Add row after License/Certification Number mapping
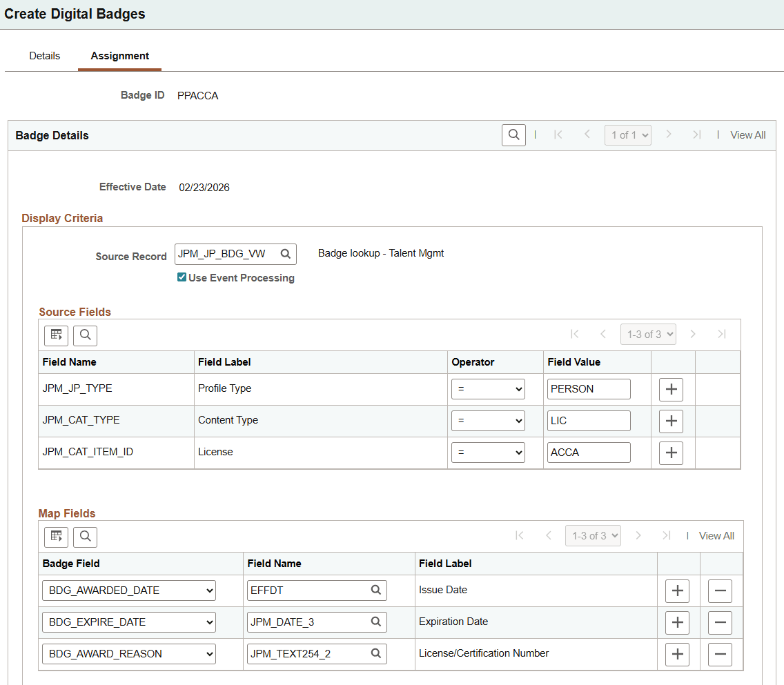Screen dimensions: 784x685 (678, 655)
